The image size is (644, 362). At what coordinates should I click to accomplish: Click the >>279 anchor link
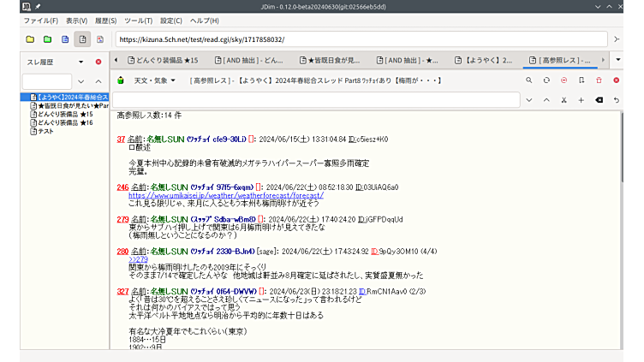pyautogui.click(x=138, y=259)
